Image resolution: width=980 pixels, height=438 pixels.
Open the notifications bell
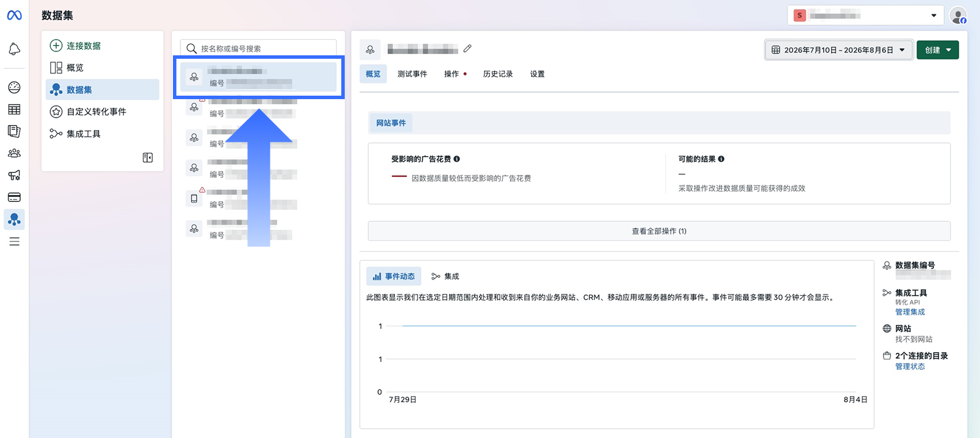point(14,50)
